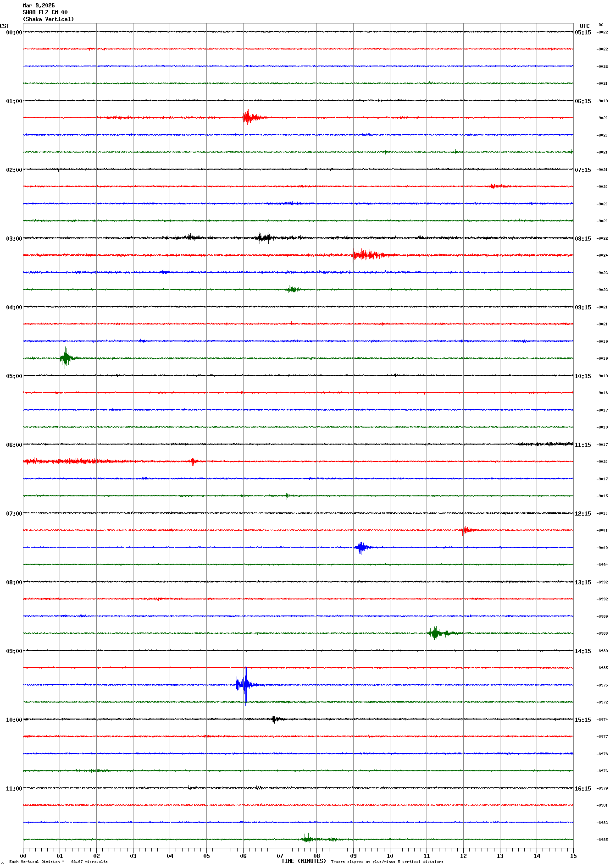The width and height of the screenshot is (610, 868).
Task: Click the green burst just after 04:45 trace start
Action: click(x=66, y=358)
